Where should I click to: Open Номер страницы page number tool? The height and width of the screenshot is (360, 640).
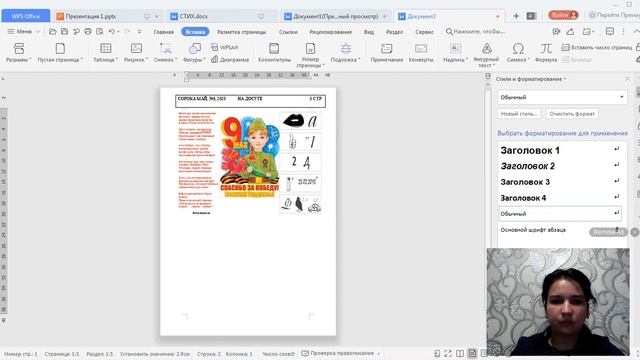click(310, 55)
